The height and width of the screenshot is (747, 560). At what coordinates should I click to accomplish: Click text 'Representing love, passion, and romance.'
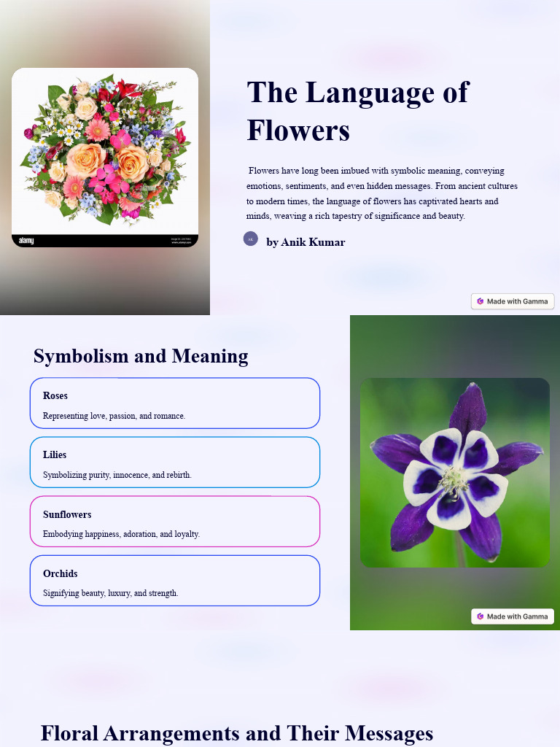(x=114, y=416)
